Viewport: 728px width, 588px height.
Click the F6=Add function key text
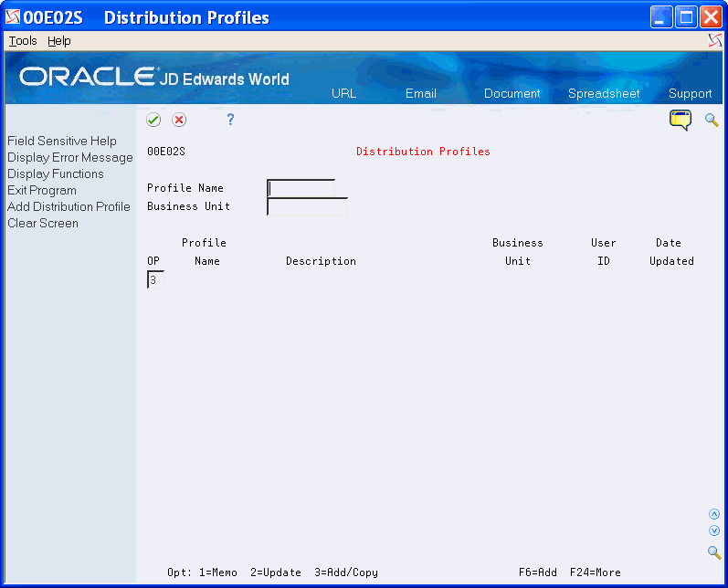(x=538, y=572)
